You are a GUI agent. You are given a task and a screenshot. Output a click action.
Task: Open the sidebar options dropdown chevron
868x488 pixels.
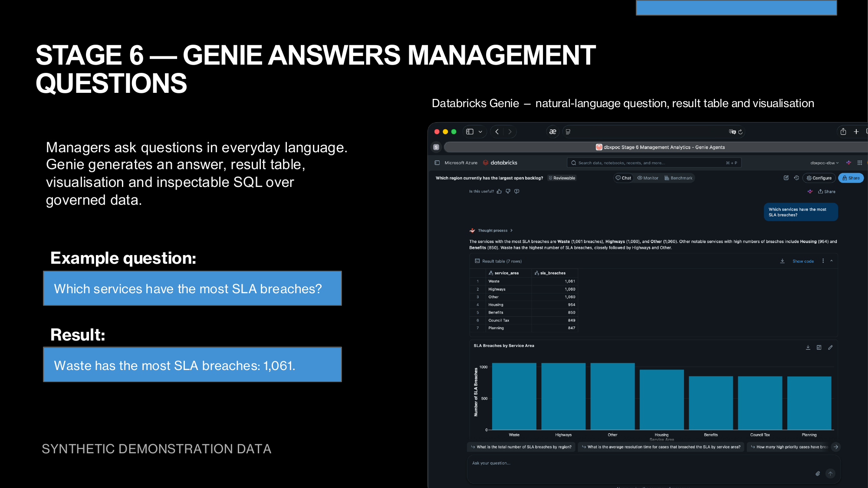pos(480,132)
